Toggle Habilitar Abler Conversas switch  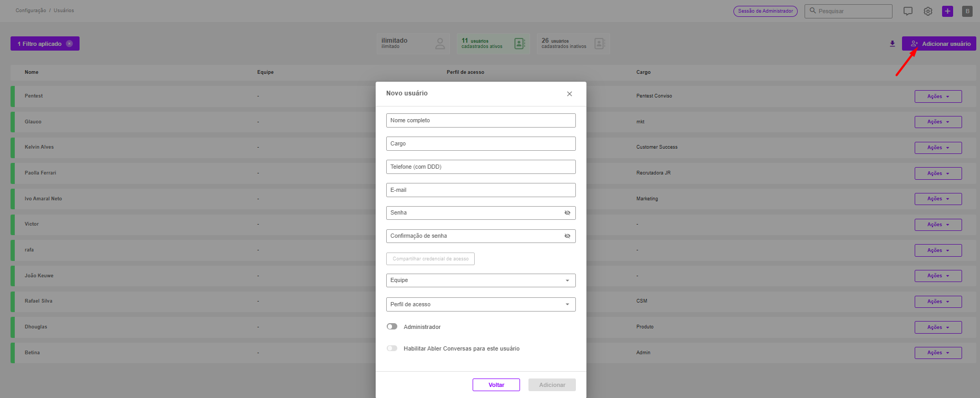tap(392, 348)
